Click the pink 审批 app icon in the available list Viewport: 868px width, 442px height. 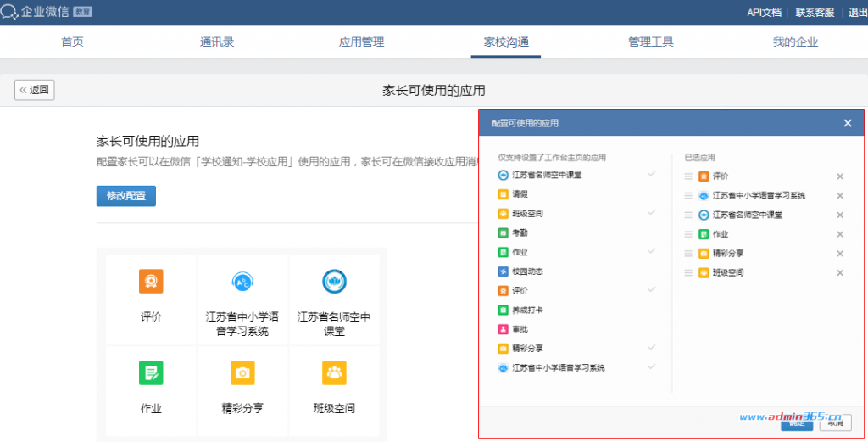(x=503, y=329)
